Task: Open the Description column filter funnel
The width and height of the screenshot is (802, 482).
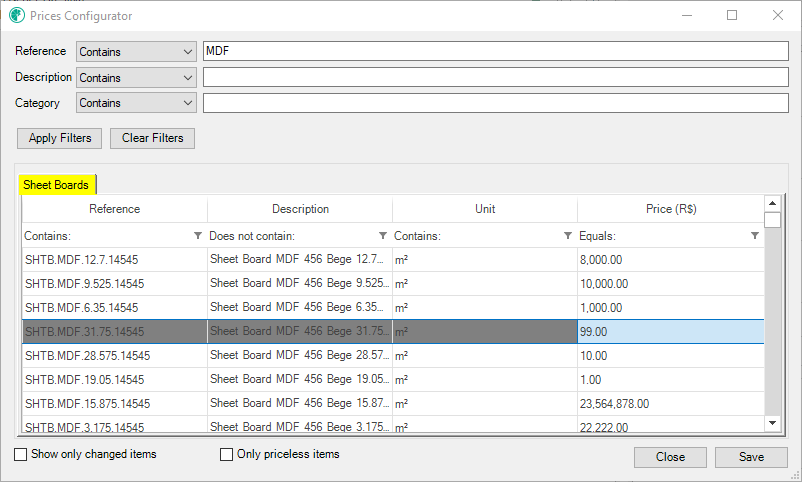Action: click(x=383, y=236)
